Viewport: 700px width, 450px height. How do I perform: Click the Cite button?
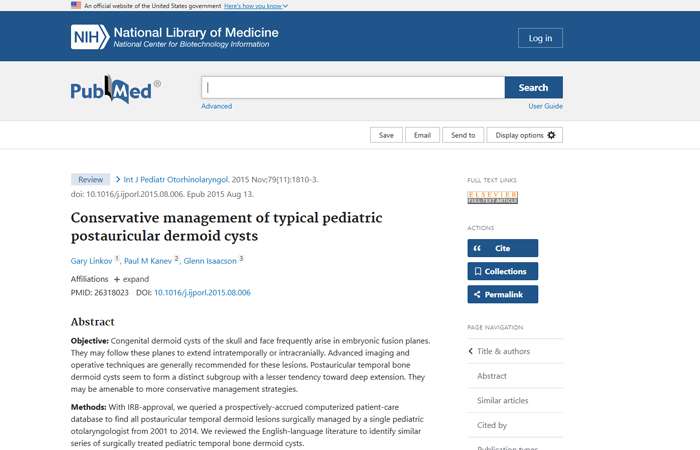tap(503, 248)
